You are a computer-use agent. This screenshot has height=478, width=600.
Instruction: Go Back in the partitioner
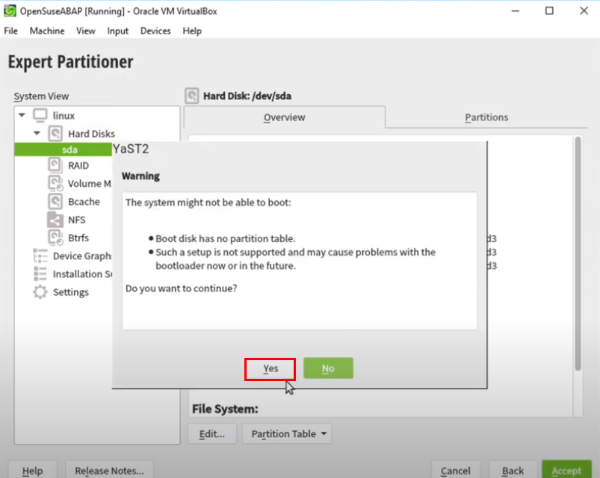[x=513, y=470]
